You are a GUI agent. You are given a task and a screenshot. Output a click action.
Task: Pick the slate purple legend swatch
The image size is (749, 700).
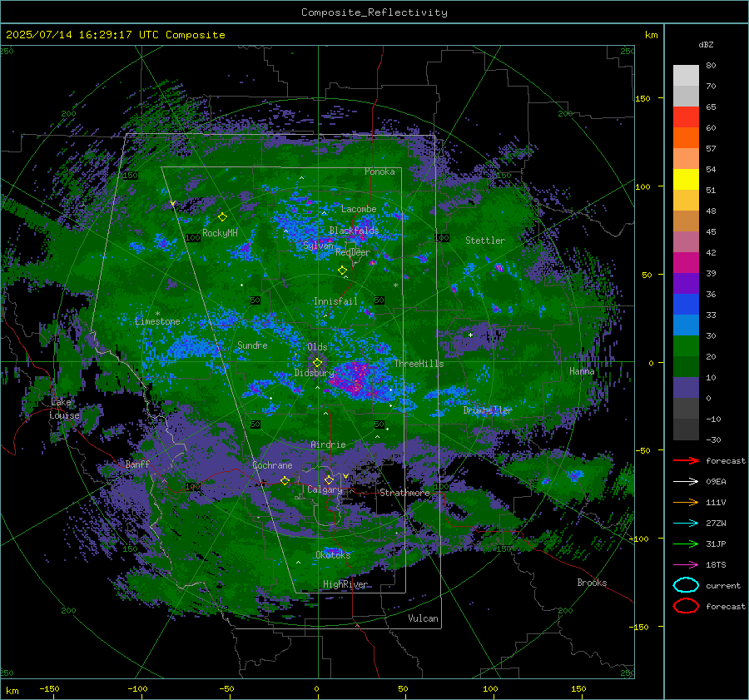pos(686,388)
